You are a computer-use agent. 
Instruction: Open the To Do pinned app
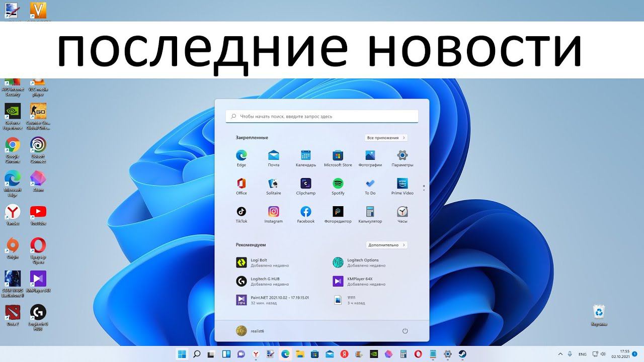[370, 186]
